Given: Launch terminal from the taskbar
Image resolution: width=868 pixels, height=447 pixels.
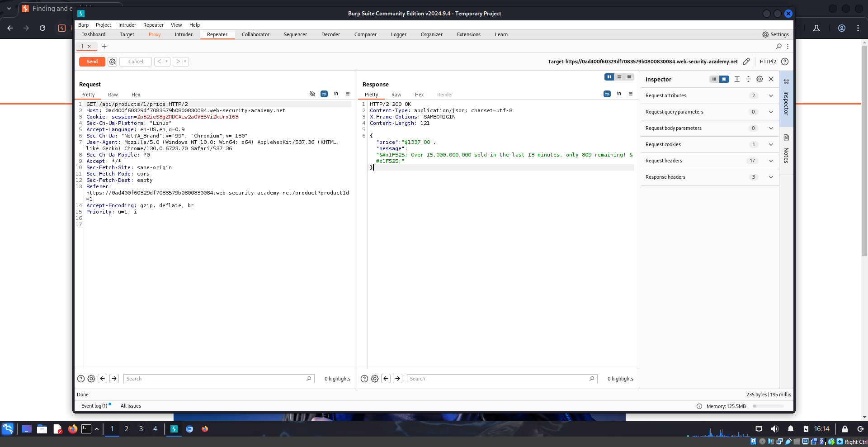Looking at the screenshot, I should point(86,429).
